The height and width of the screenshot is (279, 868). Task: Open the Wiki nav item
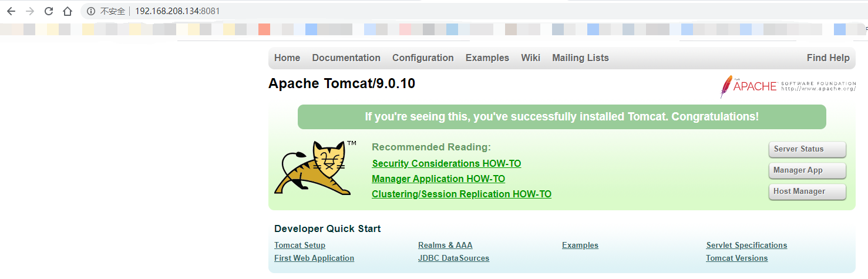[530, 58]
